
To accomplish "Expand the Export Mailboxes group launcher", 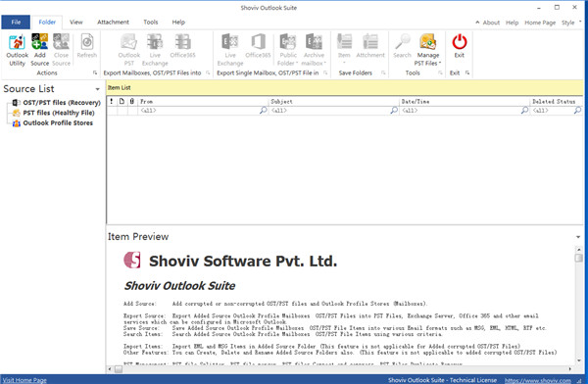I will point(208,72).
